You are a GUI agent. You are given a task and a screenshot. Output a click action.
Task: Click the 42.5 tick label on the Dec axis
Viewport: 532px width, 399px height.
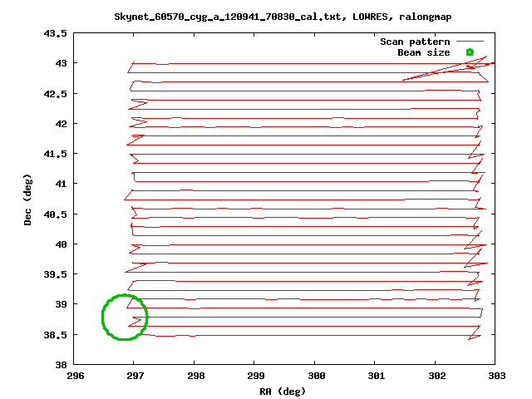56,94
